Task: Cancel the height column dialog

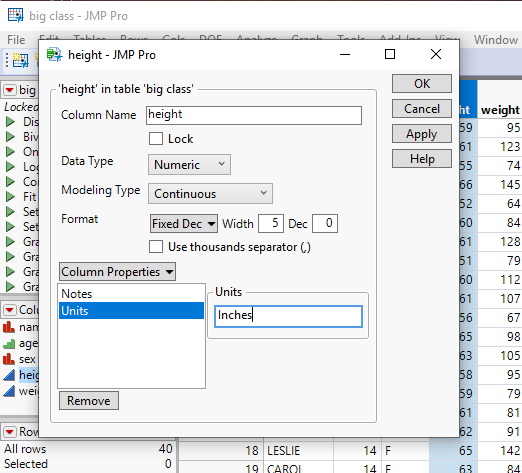Action: [x=422, y=109]
